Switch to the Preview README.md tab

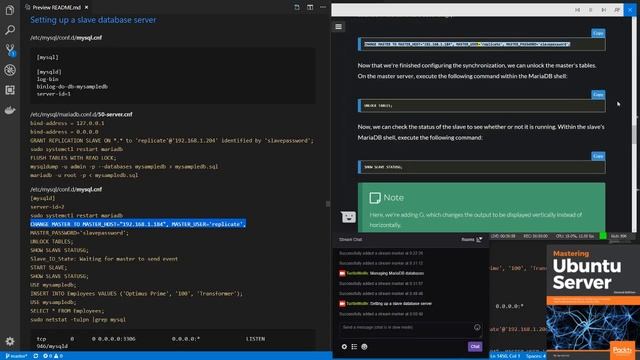point(56,7)
